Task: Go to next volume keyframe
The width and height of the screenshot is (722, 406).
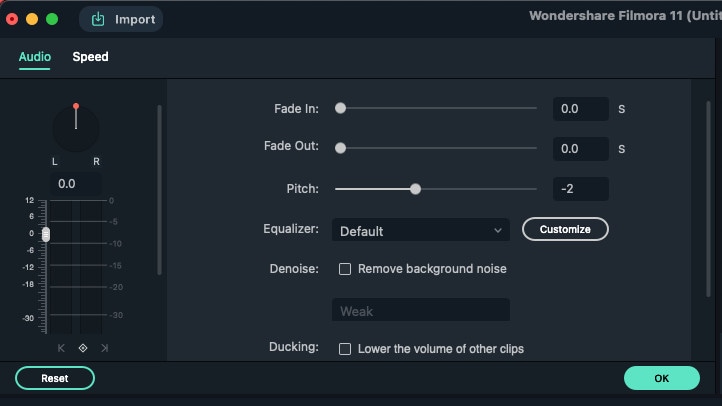Action: coord(104,348)
